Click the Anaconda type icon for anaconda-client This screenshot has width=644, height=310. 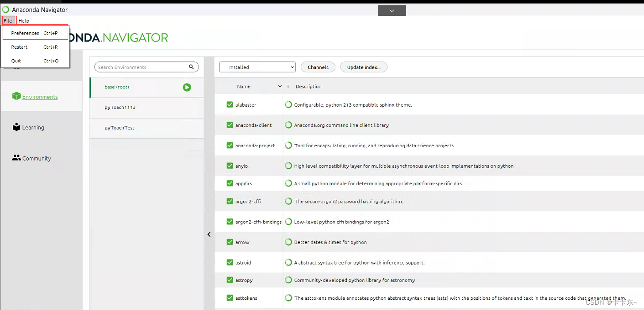click(x=288, y=125)
